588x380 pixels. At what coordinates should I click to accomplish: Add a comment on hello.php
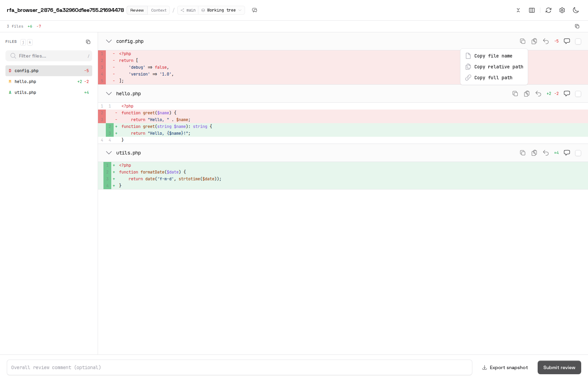(567, 94)
